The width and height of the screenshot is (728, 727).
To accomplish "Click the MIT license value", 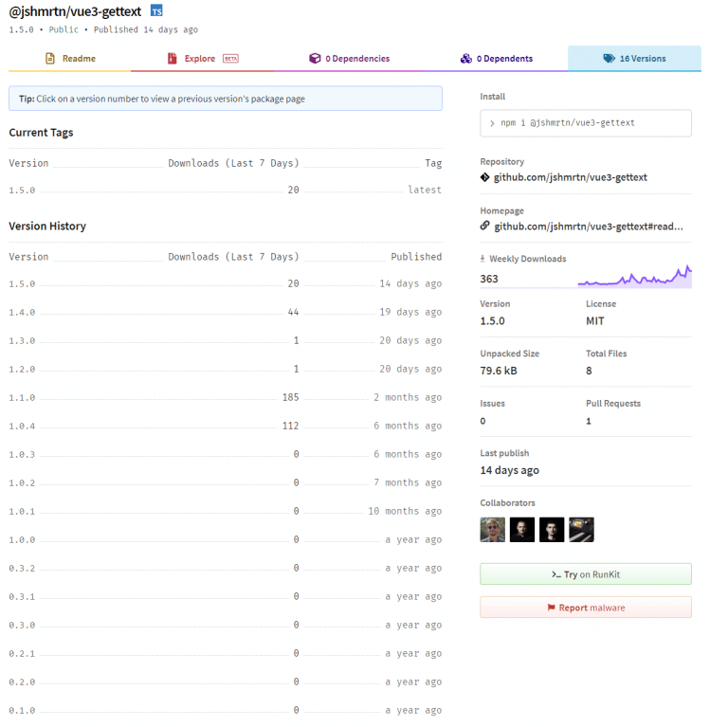I will click(594, 321).
